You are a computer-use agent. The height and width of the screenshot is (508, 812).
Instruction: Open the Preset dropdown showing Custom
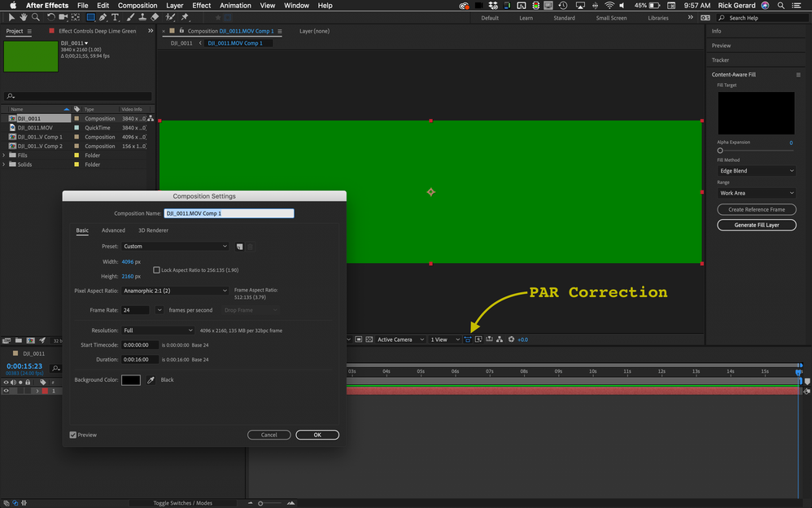click(x=176, y=246)
